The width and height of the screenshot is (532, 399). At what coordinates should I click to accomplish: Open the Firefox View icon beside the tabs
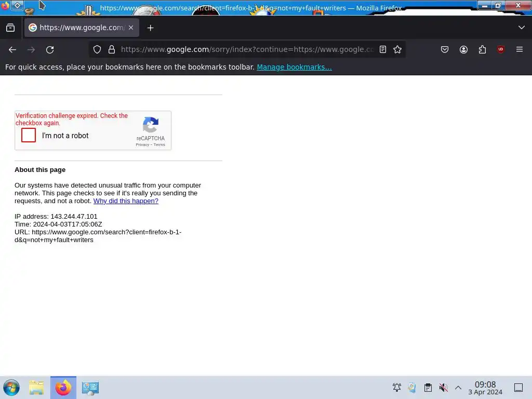pyautogui.click(x=10, y=28)
